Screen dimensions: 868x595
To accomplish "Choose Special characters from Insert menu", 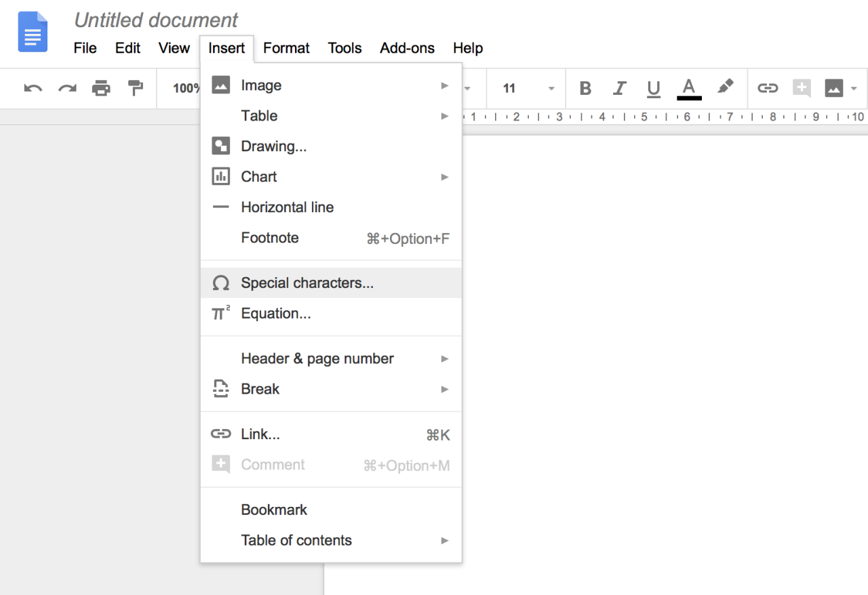I will pos(307,283).
